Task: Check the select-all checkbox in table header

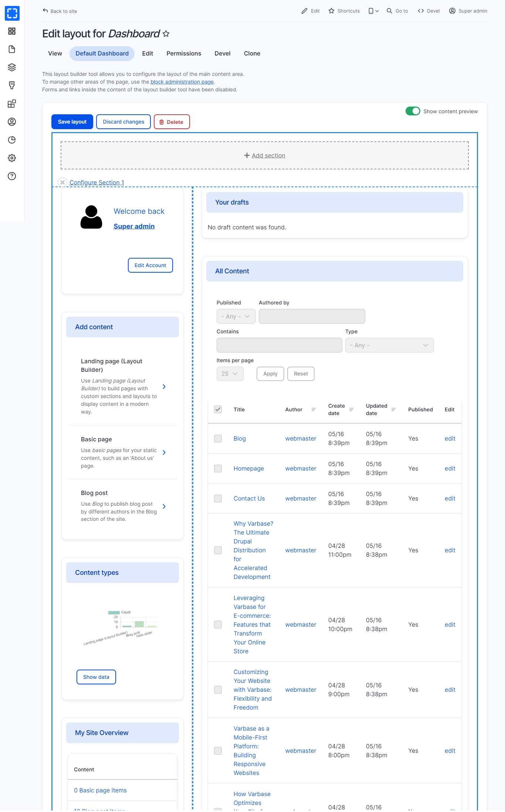Action: point(218,410)
